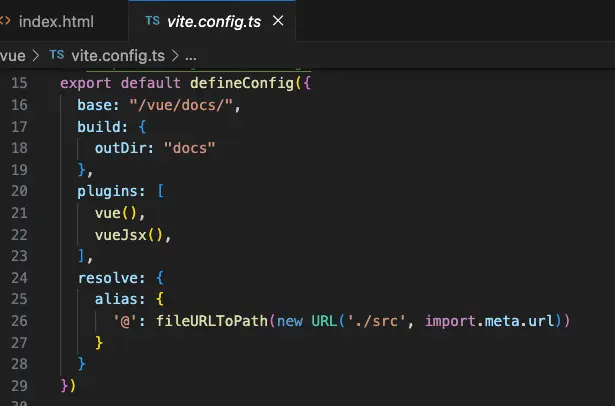The width and height of the screenshot is (615, 406).
Task: Open the vite.config.ts breadcrumb segment
Action: click(117, 54)
